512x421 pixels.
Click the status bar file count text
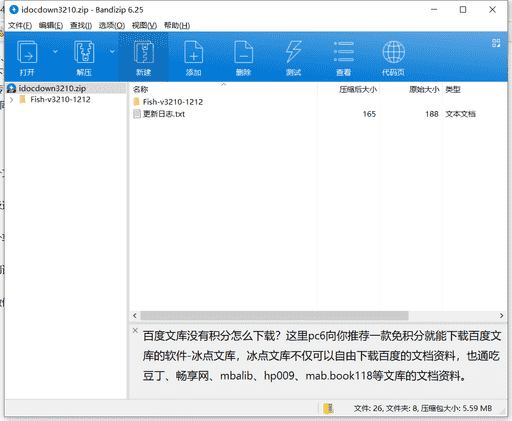pyautogui.click(x=423, y=408)
